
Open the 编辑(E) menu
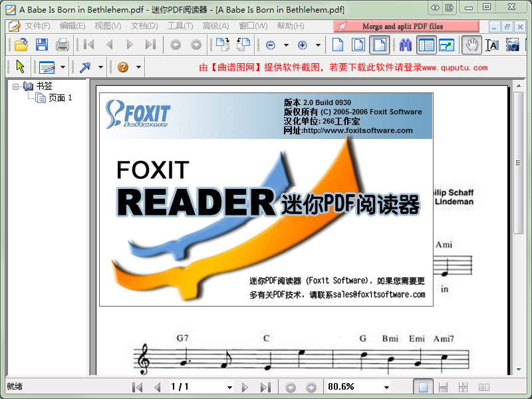[72, 26]
